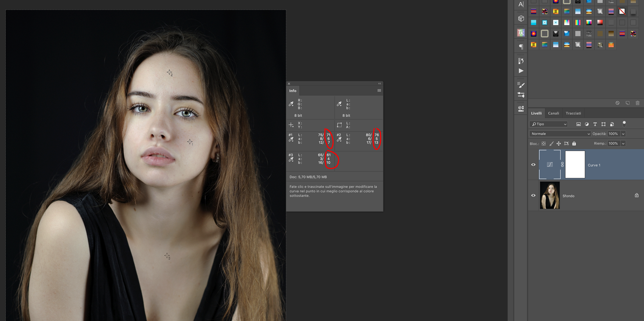644x321 pixels.
Task: Apply the no-style red slash swatch
Action: [622, 11]
